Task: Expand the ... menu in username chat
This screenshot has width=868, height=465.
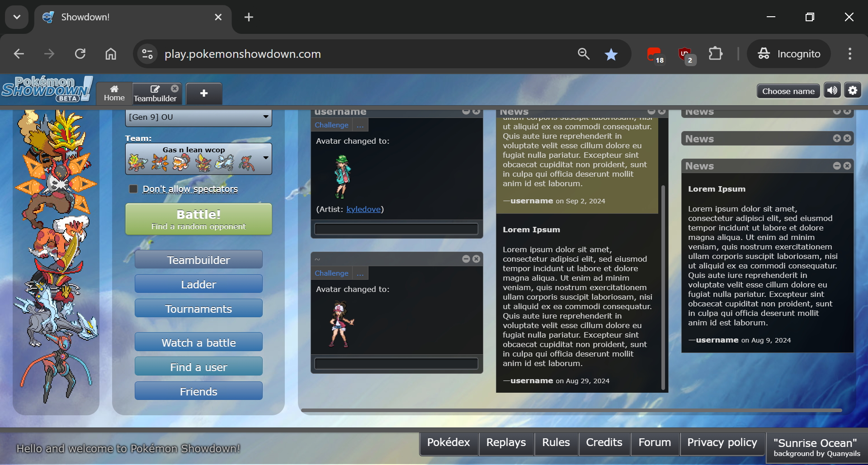Action: [360, 125]
